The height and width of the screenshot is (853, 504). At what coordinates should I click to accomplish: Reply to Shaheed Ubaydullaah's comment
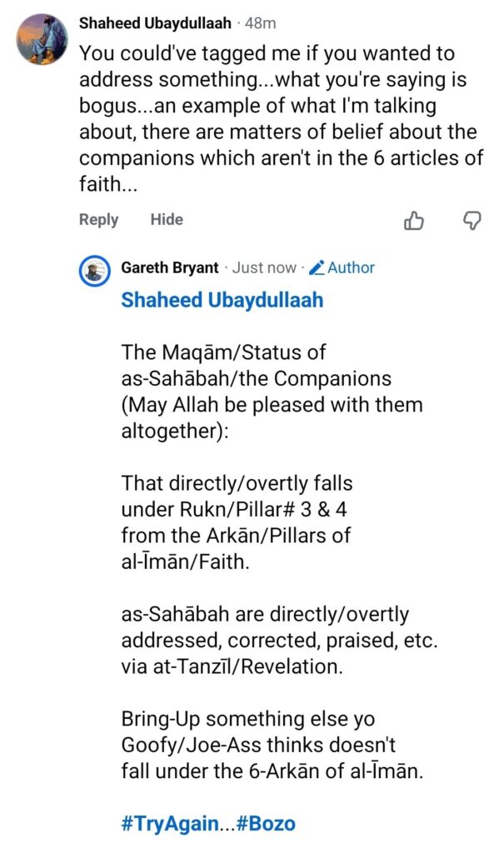[x=98, y=220]
